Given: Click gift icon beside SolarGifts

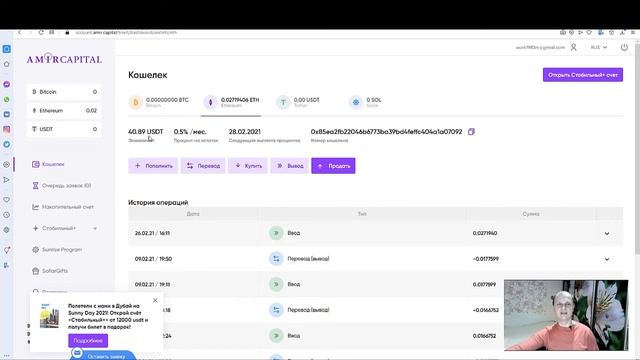Looking at the screenshot, I should 36,271.
